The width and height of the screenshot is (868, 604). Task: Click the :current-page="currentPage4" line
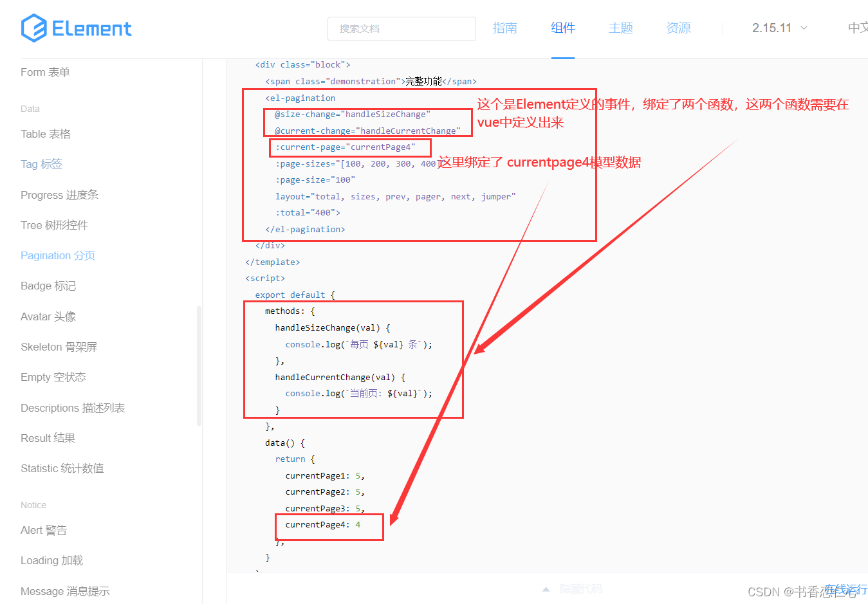click(346, 147)
